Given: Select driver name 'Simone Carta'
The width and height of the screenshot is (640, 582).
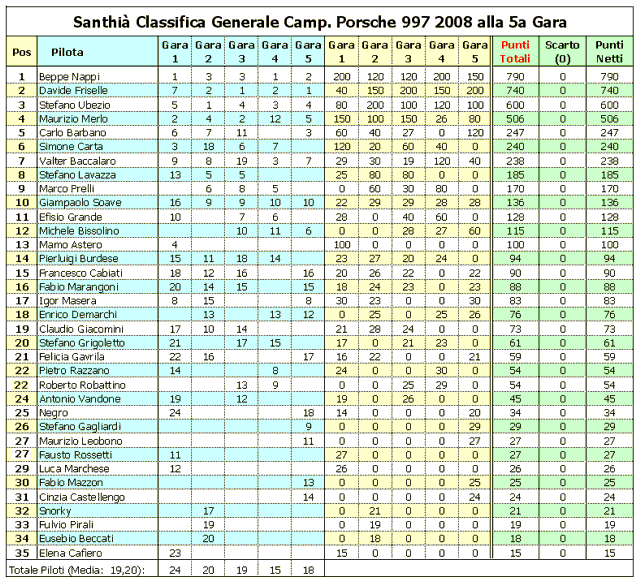Looking at the screenshot, I should click(71, 147).
